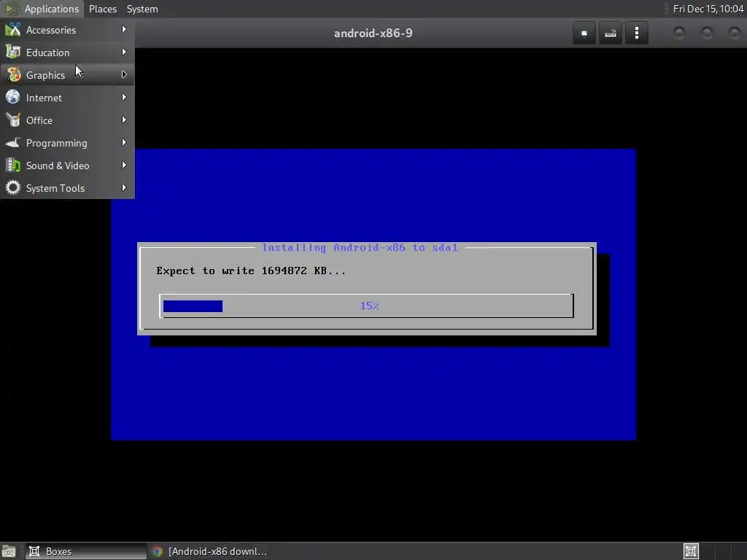
Task: Open the Office submenu
Action: pyautogui.click(x=67, y=120)
